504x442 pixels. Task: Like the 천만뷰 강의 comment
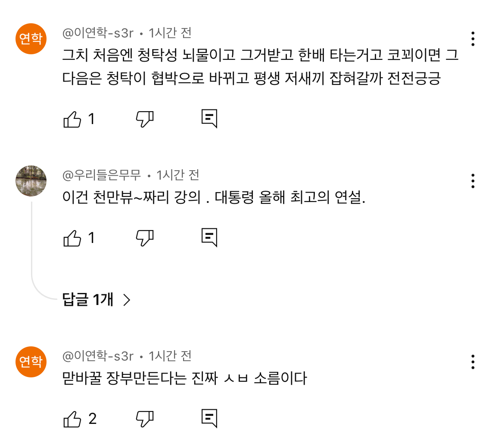click(x=72, y=237)
